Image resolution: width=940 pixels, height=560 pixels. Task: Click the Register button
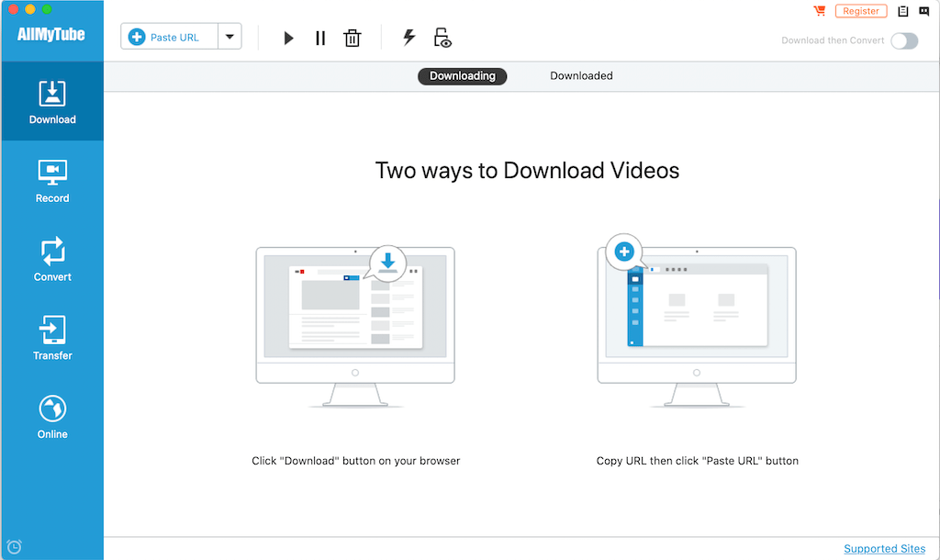coord(860,11)
